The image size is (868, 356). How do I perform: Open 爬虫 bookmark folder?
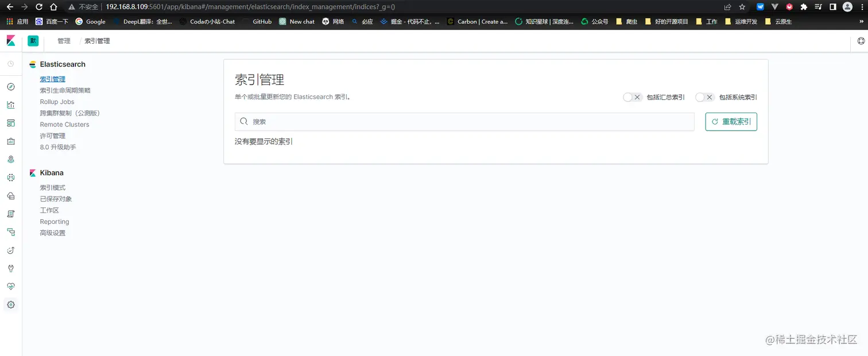626,21
